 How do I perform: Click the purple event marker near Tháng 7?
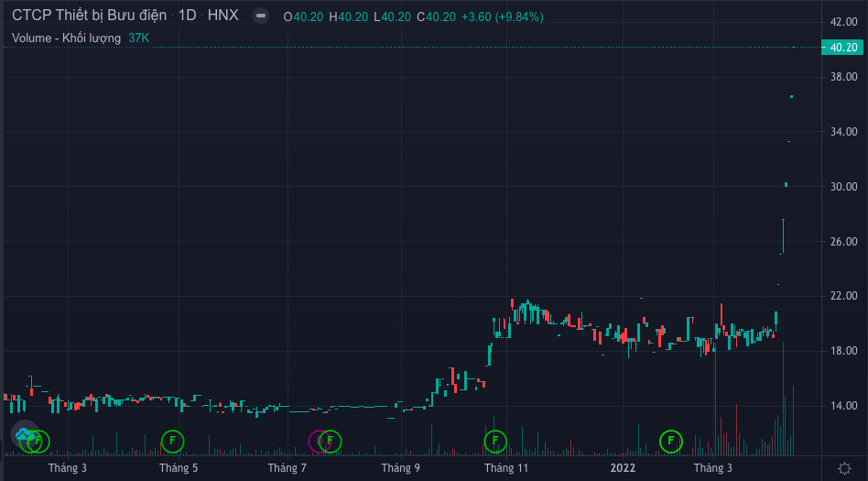point(318,442)
